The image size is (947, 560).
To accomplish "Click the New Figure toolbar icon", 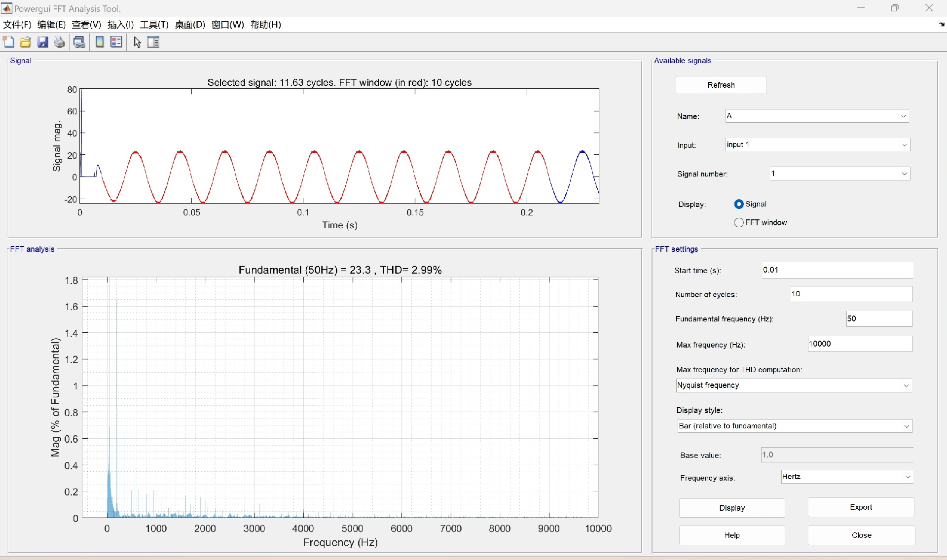I will click(8, 42).
